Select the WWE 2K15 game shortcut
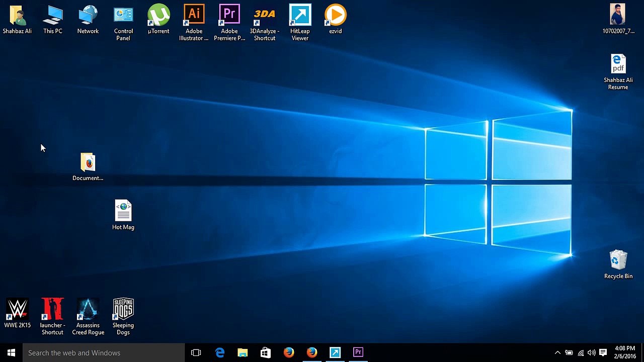Viewport: 644px width, 362px height. click(x=18, y=314)
